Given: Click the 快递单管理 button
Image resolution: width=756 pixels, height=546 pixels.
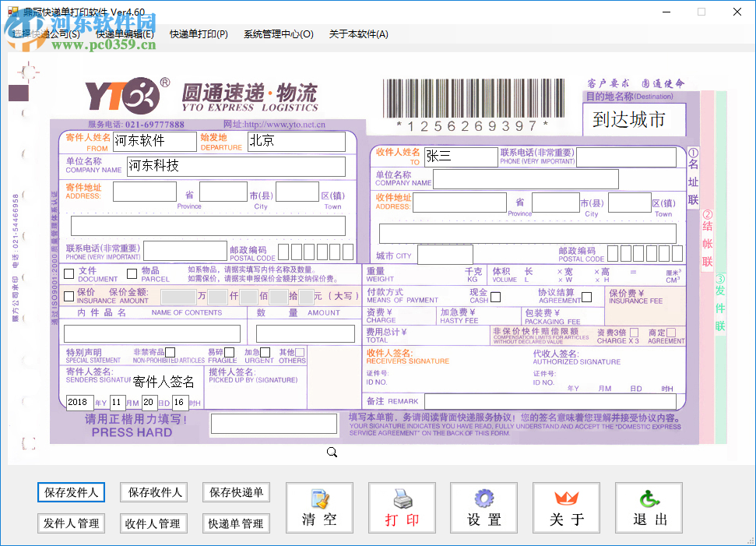Looking at the screenshot, I should pos(236,523).
